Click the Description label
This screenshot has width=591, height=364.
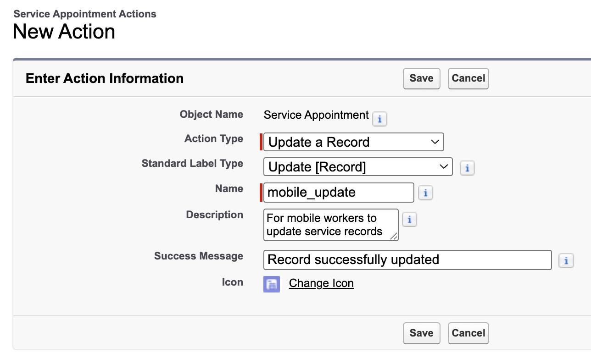pos(214,215)
